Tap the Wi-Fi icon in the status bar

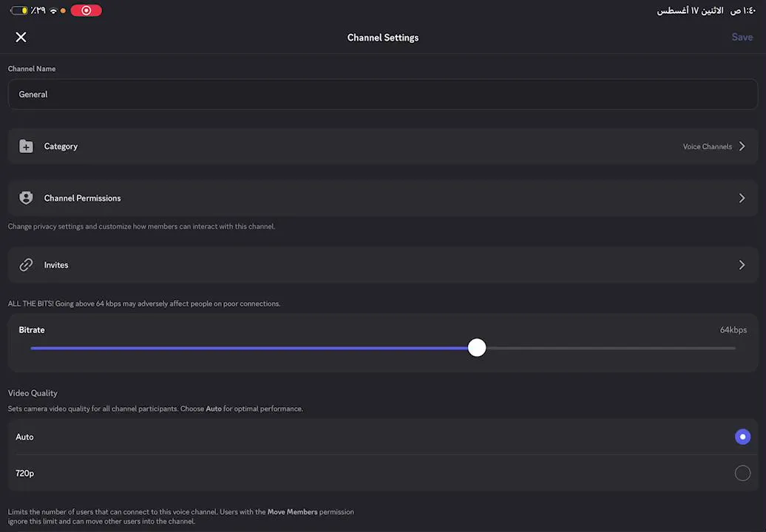point(54,11)
